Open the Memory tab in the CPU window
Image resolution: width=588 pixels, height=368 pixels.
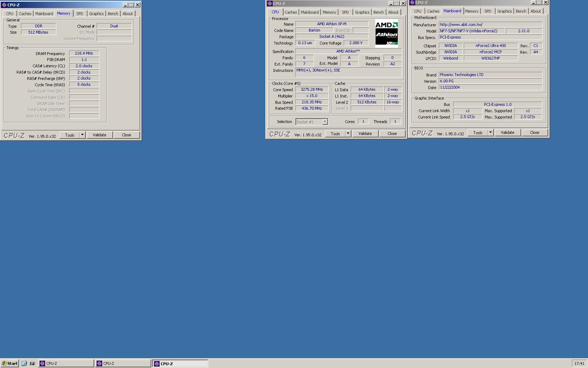(329, 12)
